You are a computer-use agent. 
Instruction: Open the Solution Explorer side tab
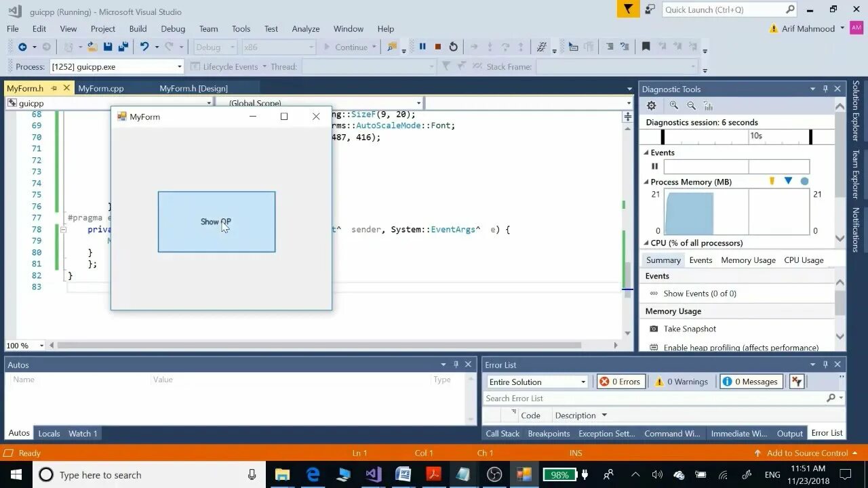855,110
